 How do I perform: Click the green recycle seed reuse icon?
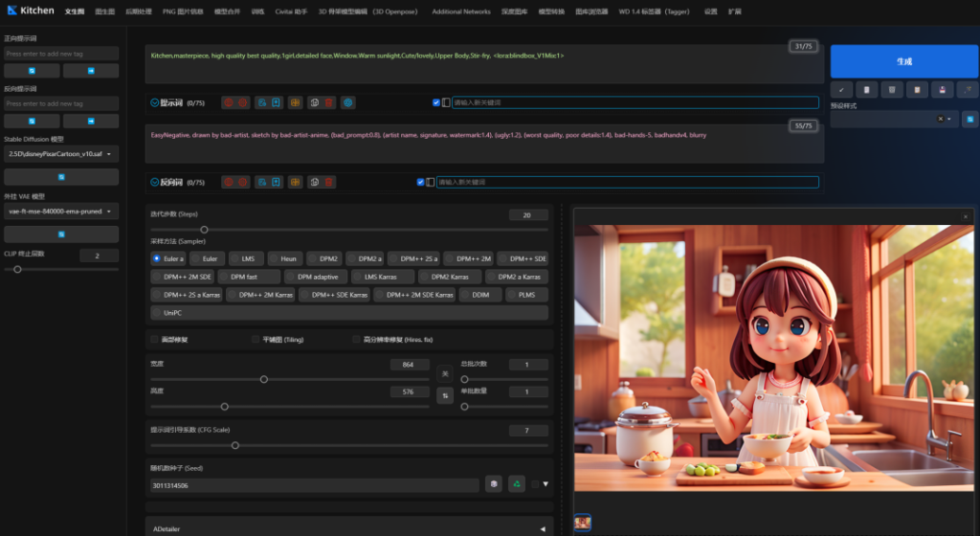click(517, 484)
